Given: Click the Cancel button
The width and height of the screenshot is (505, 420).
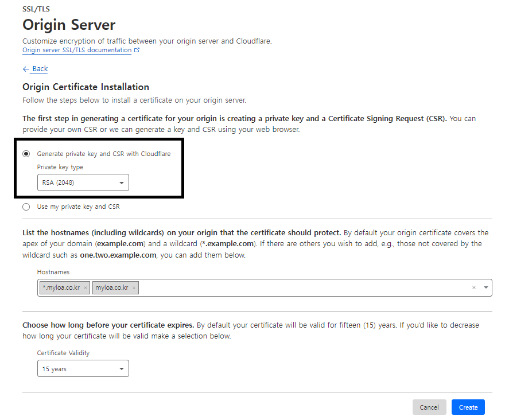Looking at the screenshot, I should [x=429, y=407].
